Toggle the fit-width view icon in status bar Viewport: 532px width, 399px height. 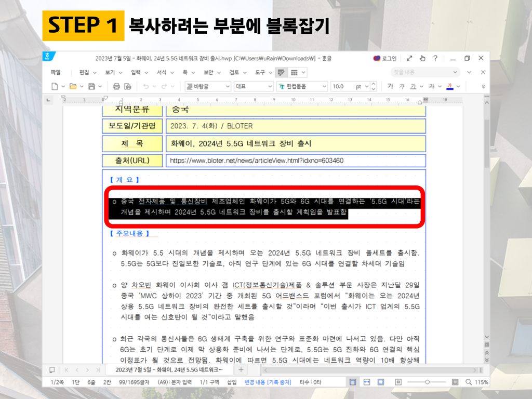[367, 382]
